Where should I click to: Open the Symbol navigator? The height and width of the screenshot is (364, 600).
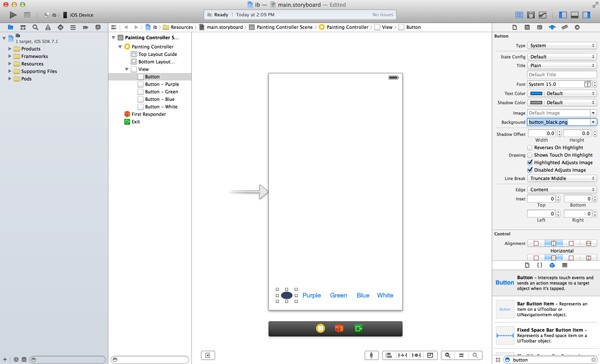click(23, 28)
